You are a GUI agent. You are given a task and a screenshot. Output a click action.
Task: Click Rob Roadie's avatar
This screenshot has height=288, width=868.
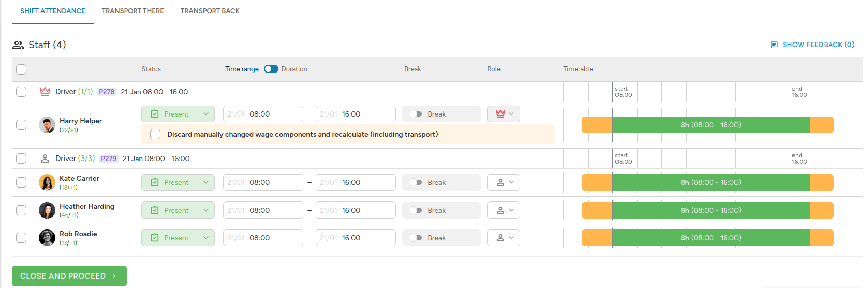click(47, 238)
